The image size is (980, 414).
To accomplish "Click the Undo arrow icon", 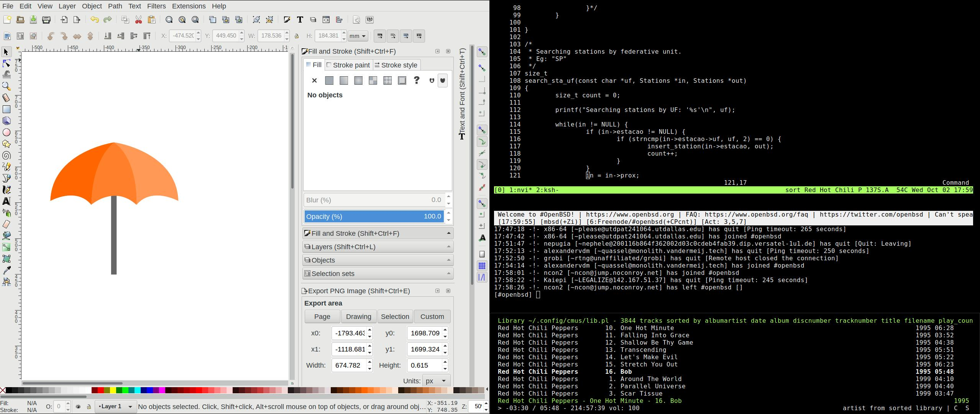I will pyautogui.click(x=94, y=20).
